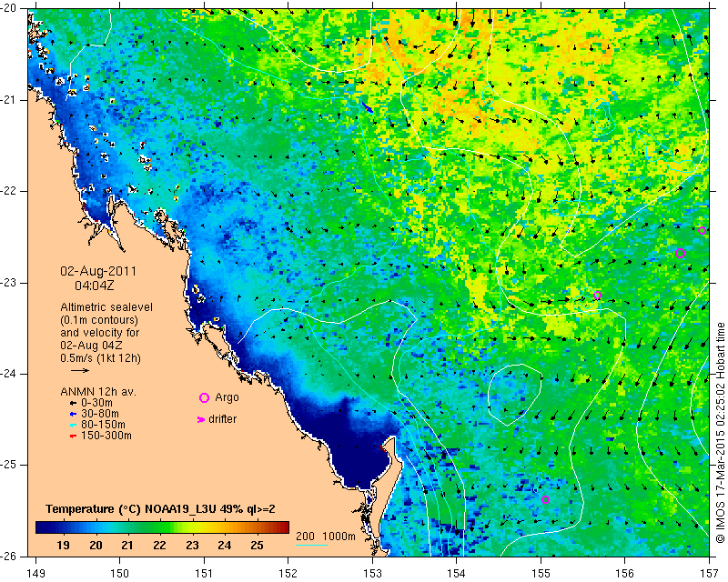Image resolution: width=728 pixels, height=582 pixels.
Task: Click the 151 longitude axis label
Action: (204, 574)
